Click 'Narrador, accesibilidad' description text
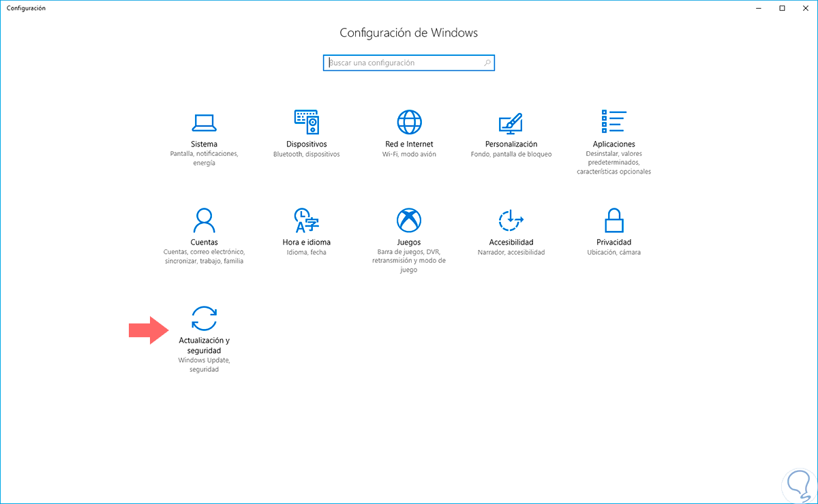 coord(511,253)
